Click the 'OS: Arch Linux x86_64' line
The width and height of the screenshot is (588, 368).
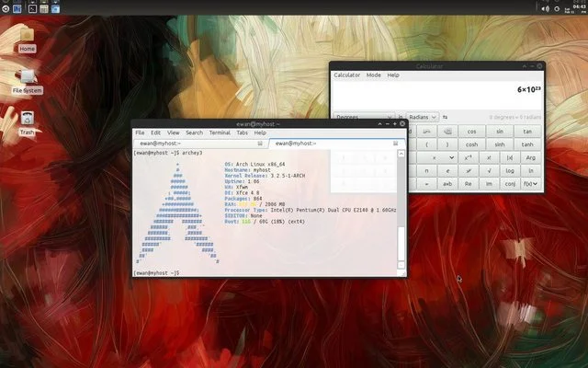tap(255, 165)
